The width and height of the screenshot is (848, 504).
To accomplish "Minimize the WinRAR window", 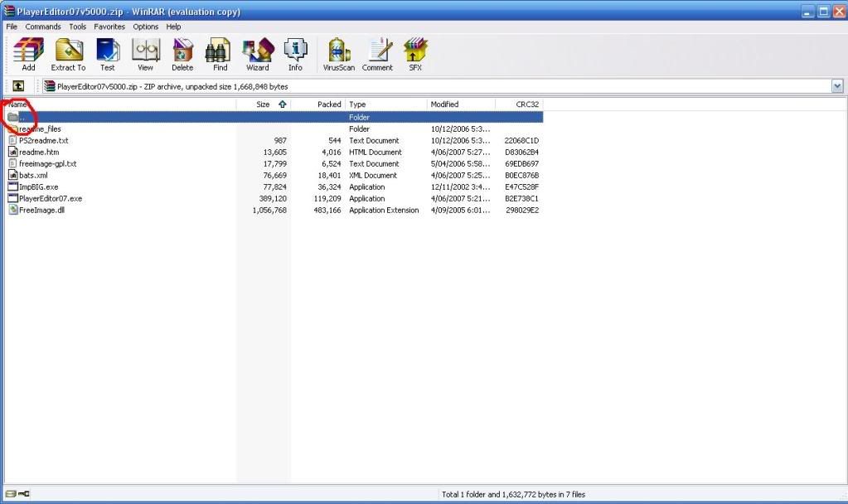I will click(x=807, y=12).
